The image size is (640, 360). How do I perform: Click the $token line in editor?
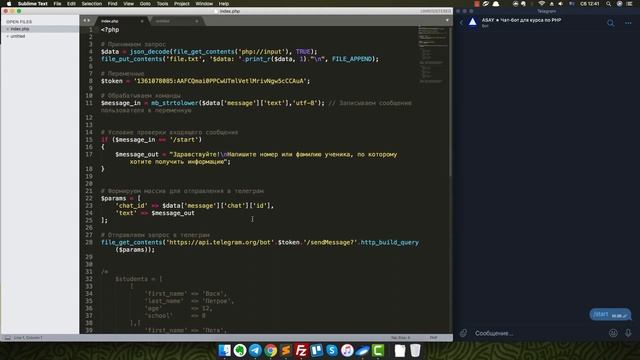click(205, 81)
